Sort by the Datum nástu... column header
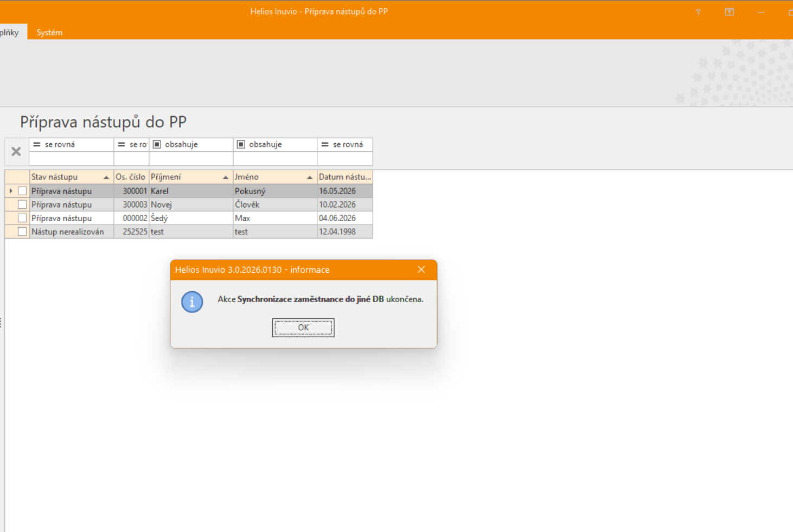This screenshot has height=532, width=793. [345, 177]
